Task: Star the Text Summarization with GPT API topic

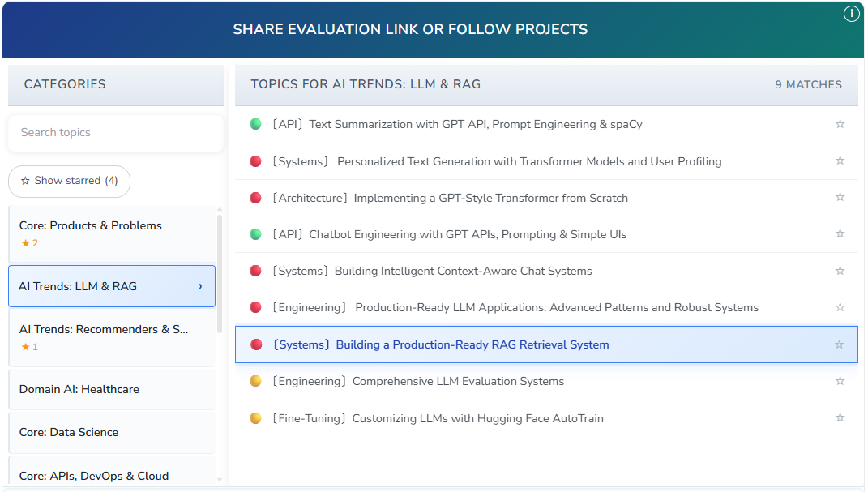Action: [x=840, y=124]
